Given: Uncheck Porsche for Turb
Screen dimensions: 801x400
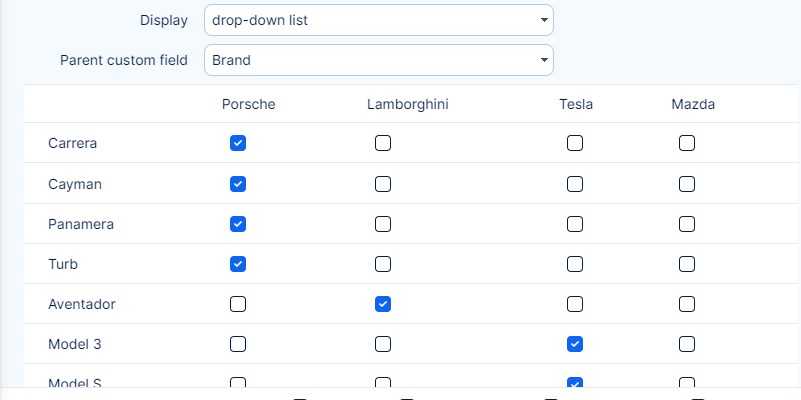Looking at the screenshot, I should pyautogui.click(x=238, y=264).
